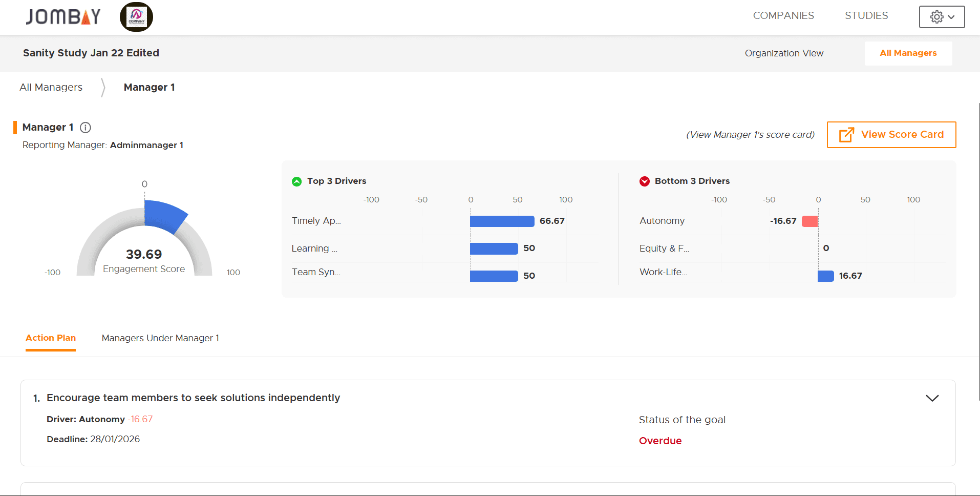Open the company logo avatar

[136, 16]
